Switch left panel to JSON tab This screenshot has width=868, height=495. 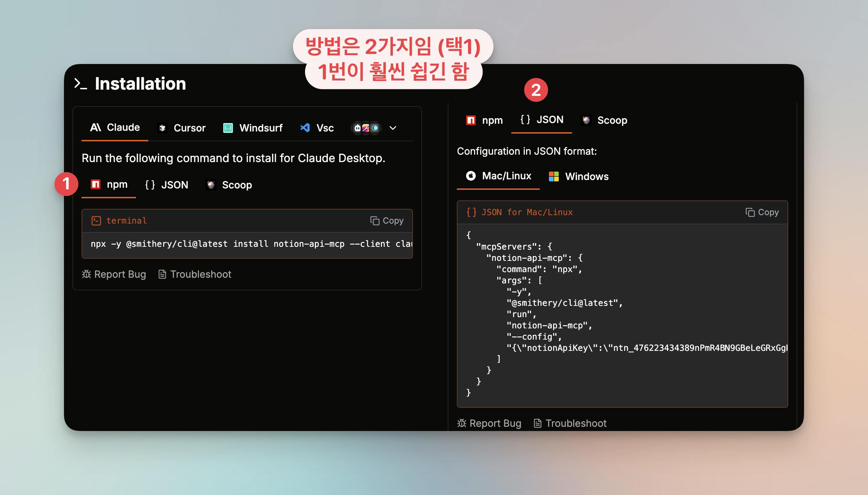click(x=167, y=185)
